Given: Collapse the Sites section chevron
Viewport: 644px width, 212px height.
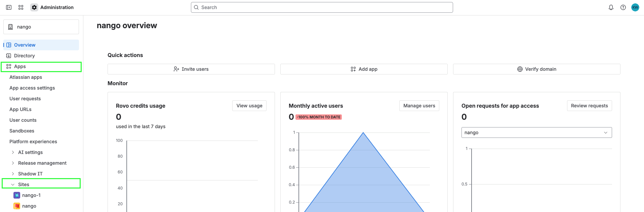Looking at the screenshot, I should click(13, 184).
